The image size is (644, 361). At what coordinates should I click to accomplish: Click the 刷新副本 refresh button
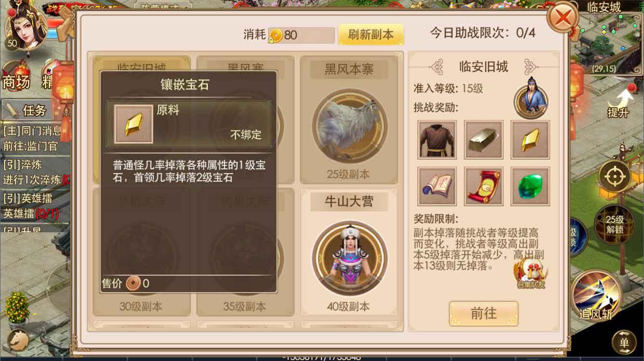coord(371,35)
